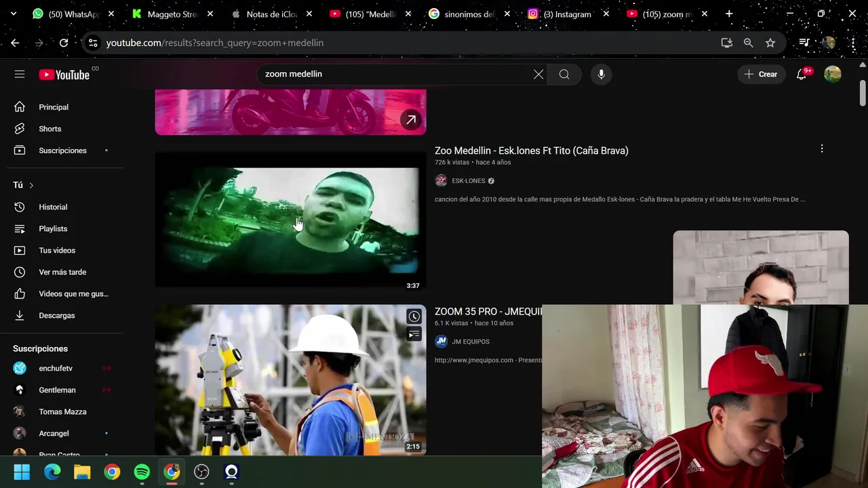Open more options for Zoo Medellin video
This screenshot has width=868, height=488.
click(822, 148)
